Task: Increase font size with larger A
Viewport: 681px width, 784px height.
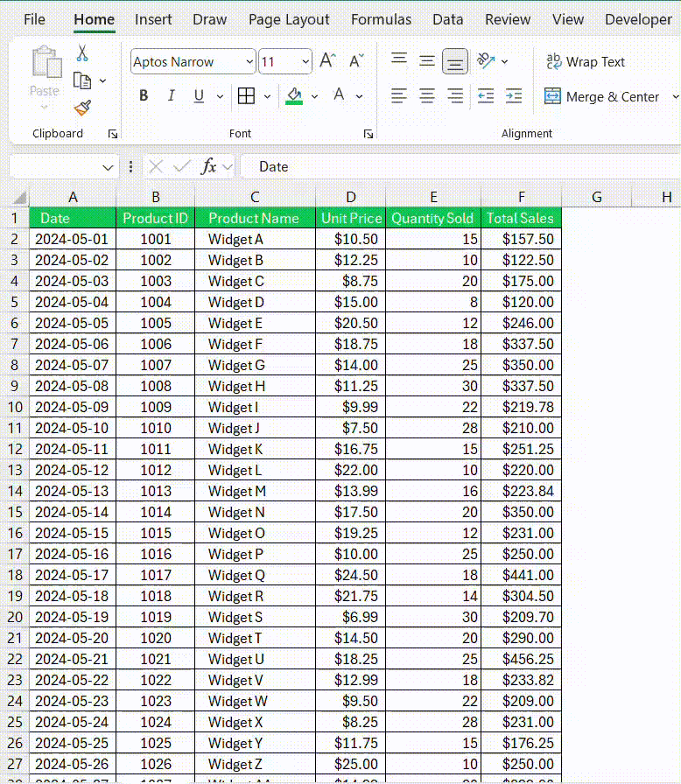Action: 328,61
